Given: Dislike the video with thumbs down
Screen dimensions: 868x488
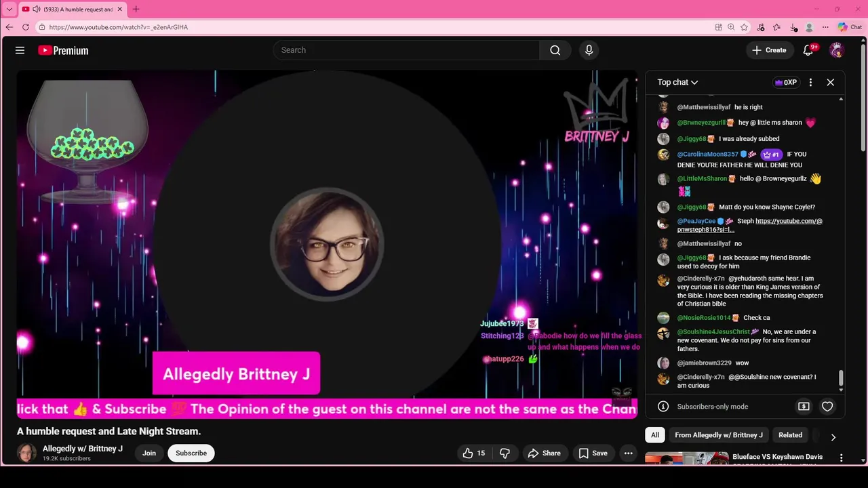Looking at the screenshot, I should click(505, 453).
